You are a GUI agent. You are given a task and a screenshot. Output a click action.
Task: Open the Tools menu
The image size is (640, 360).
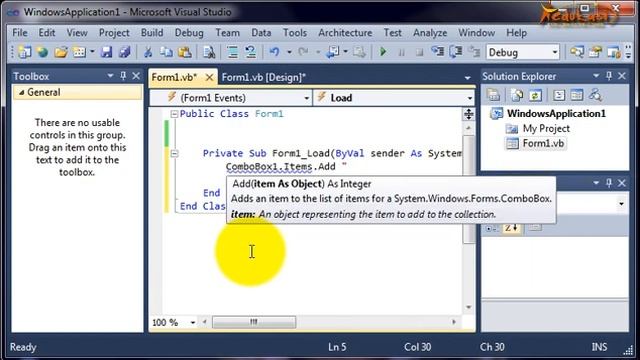(x=295, y=33)
